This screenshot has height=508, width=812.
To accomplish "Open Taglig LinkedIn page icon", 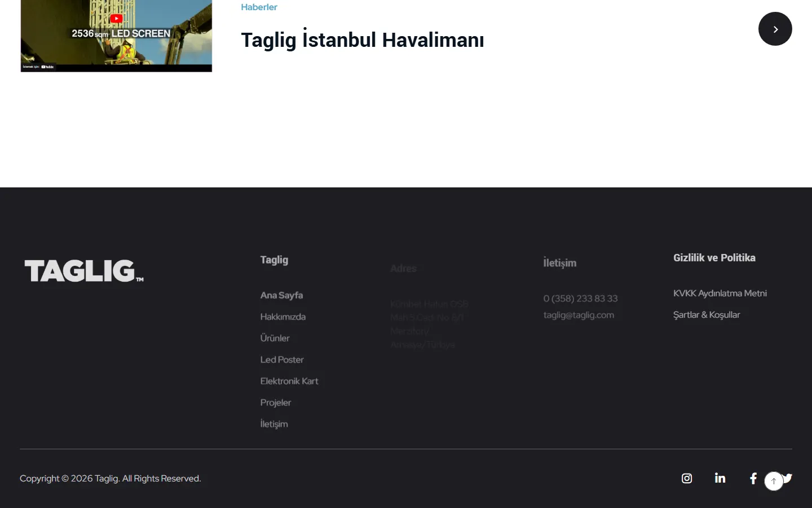I will coord(720,478).
